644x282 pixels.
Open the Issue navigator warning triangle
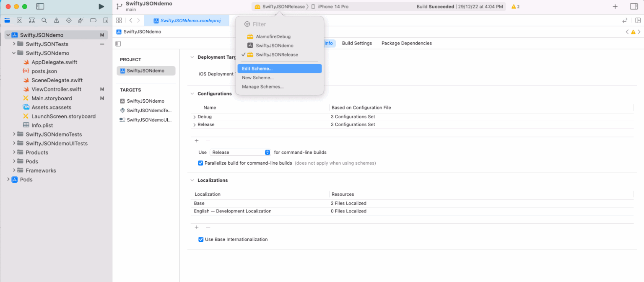click(x=56, y=20)
